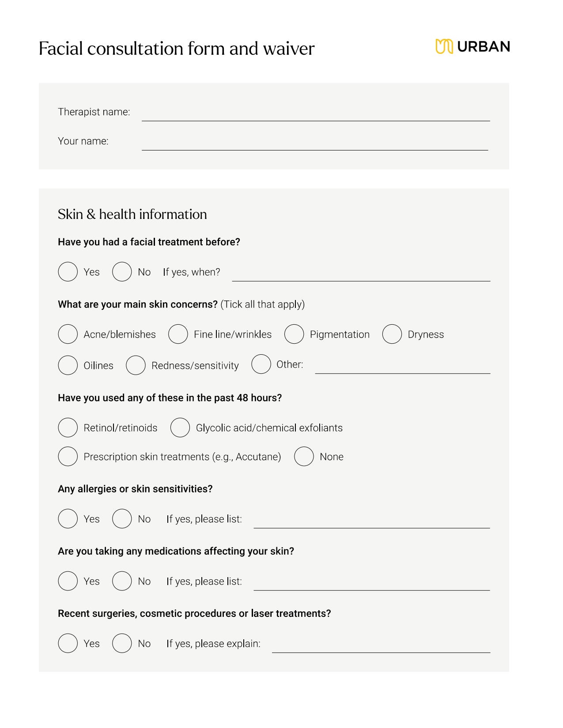Image resolution: width=563 pixels, height=728 pixels.
Task: Select Yes for previous facial treatment
Action: (x=68, y=272)
